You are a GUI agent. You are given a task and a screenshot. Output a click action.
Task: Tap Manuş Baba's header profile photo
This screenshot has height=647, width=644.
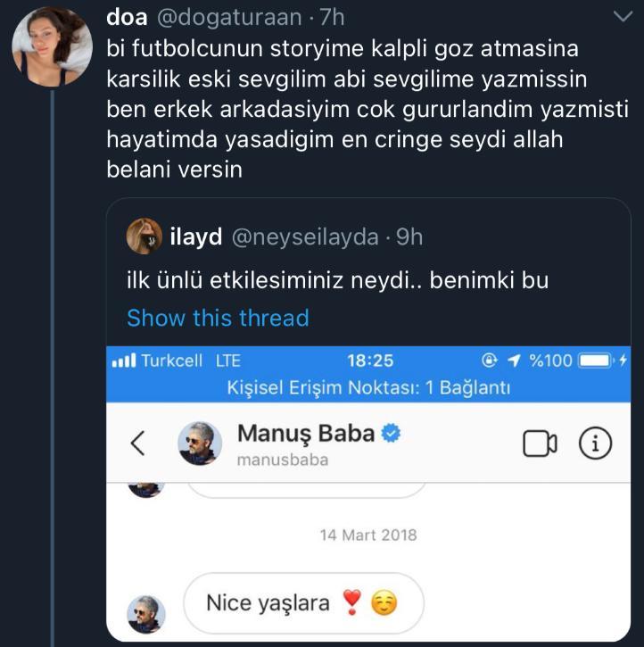(x=201, y=444)
